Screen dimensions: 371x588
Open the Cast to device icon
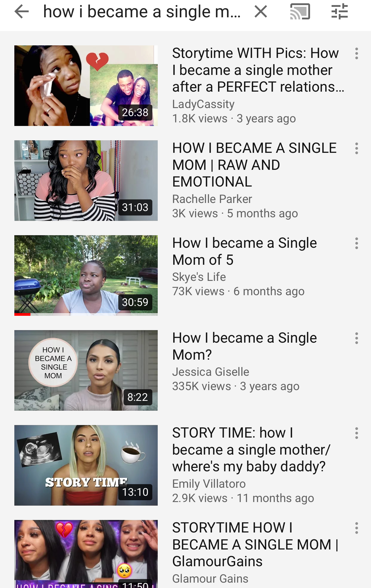pos(300,12)
